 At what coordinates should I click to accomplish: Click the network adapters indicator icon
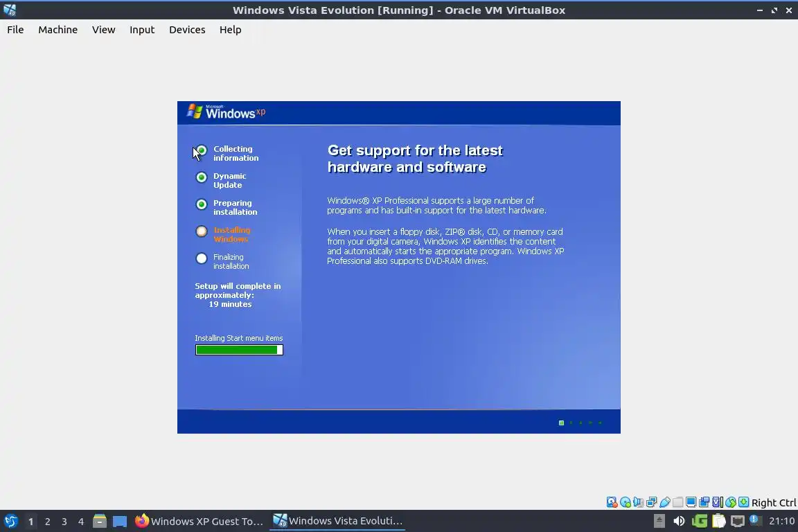coord(651,502)
